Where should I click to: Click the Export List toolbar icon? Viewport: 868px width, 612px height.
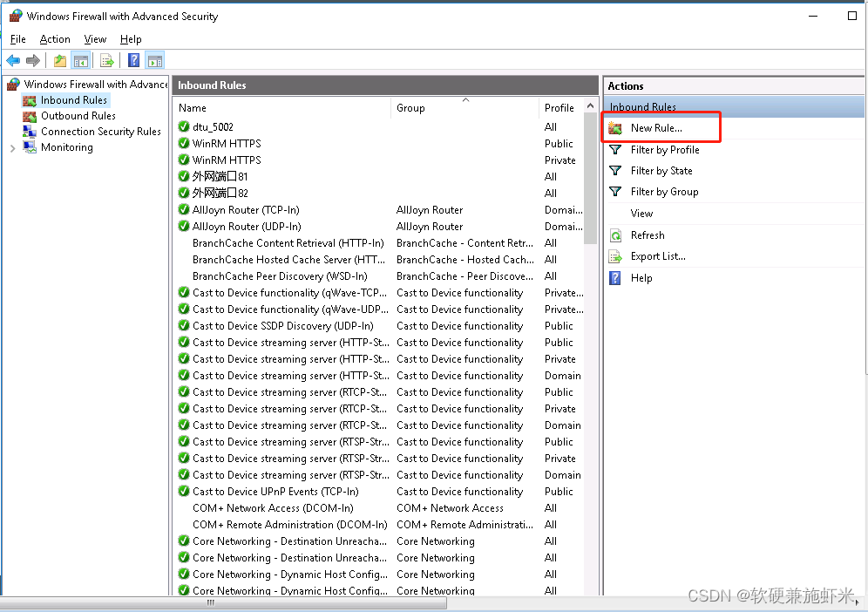click(107, 60)
